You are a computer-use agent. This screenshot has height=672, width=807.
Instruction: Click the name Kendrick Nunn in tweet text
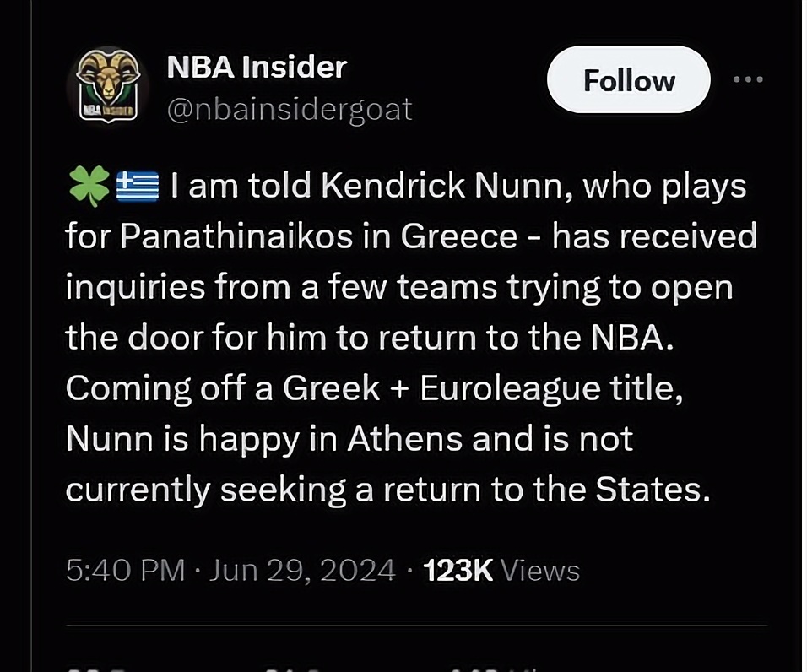[447, 186]
